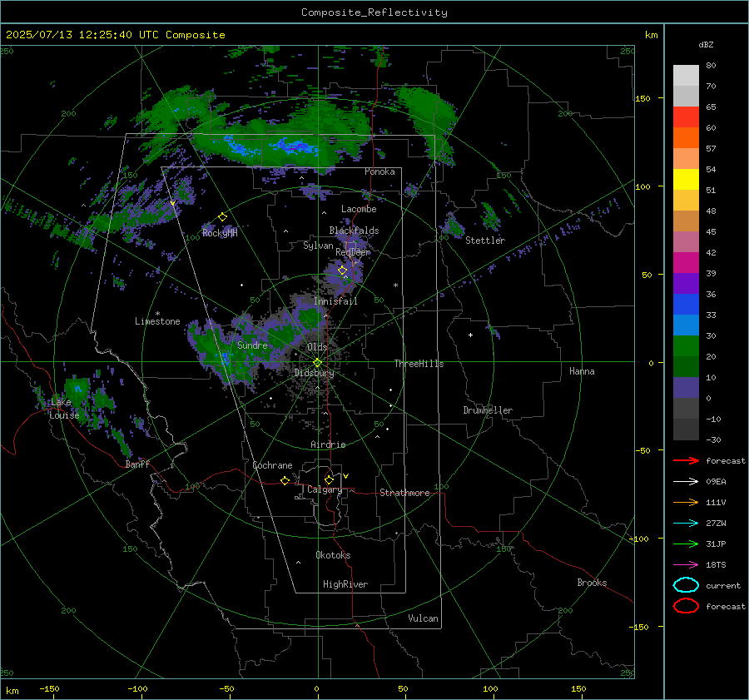
Task: Click the yellow radar-center diamond near Olds
Action: pos(317,363)
